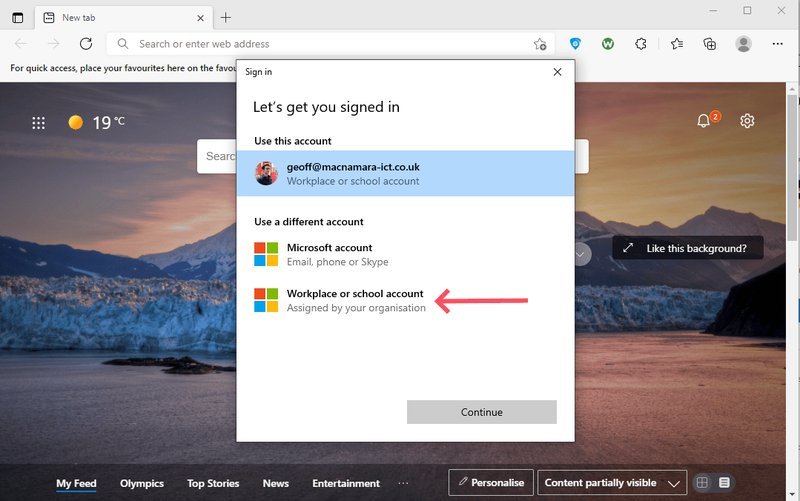
Task: Click Like this background? button
Action: (x=688, y=248)
